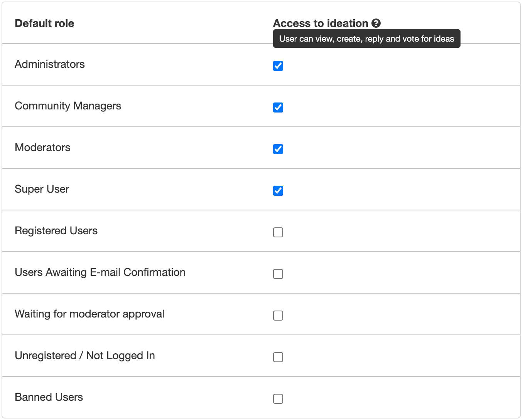Click the Super User role name

tap(42, 189)
